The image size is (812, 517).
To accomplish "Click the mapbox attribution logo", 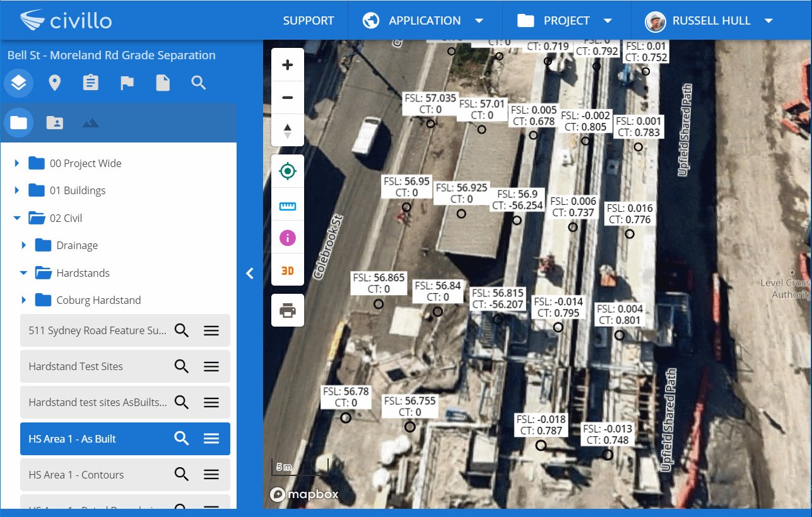I will tap(304, 495).
